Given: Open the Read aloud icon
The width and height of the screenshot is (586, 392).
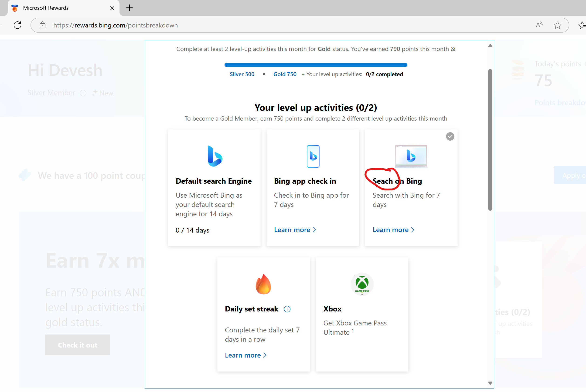Looking at the screenshot, I should [x=539, y=25].
